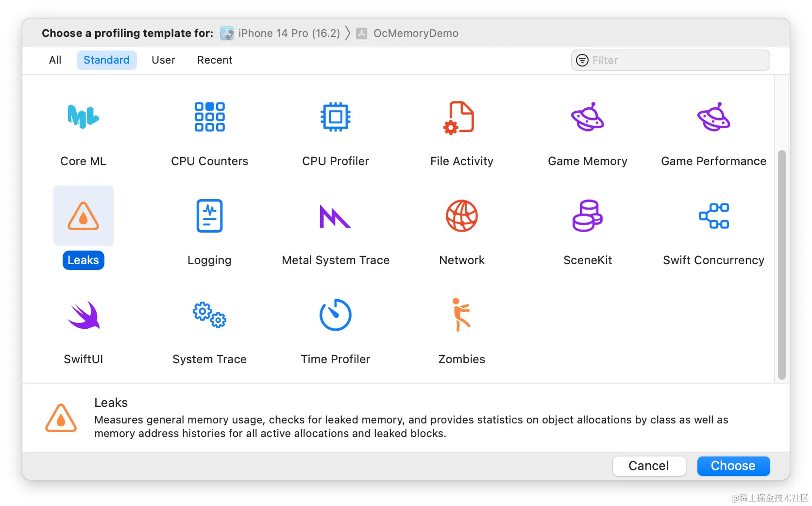
Task: Select the Game Memory UFO icon
Action: [x=588, y=117]
